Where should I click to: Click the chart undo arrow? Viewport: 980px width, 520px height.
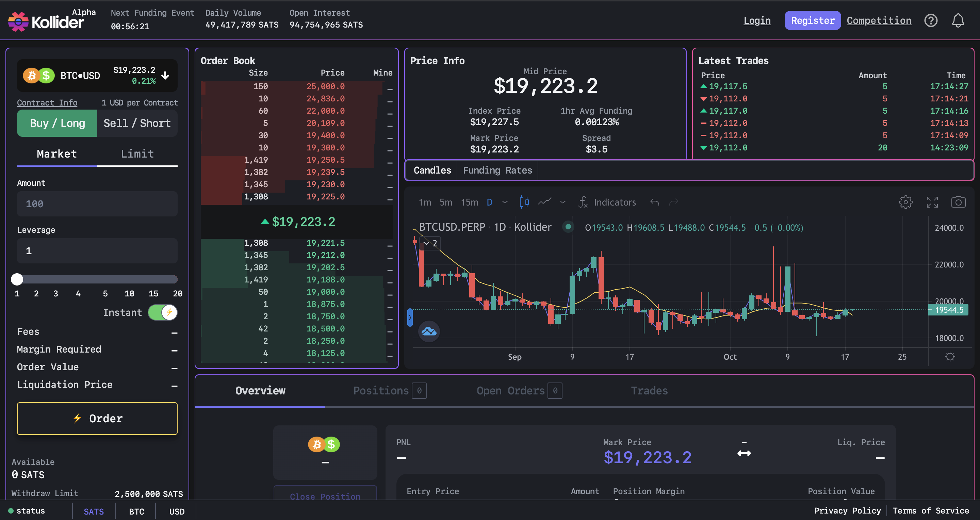654,202
